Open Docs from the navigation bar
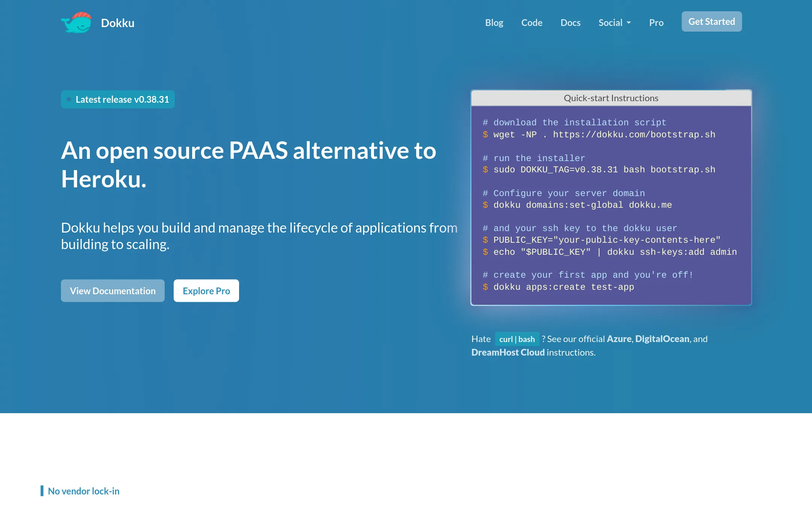 (570, 23)
